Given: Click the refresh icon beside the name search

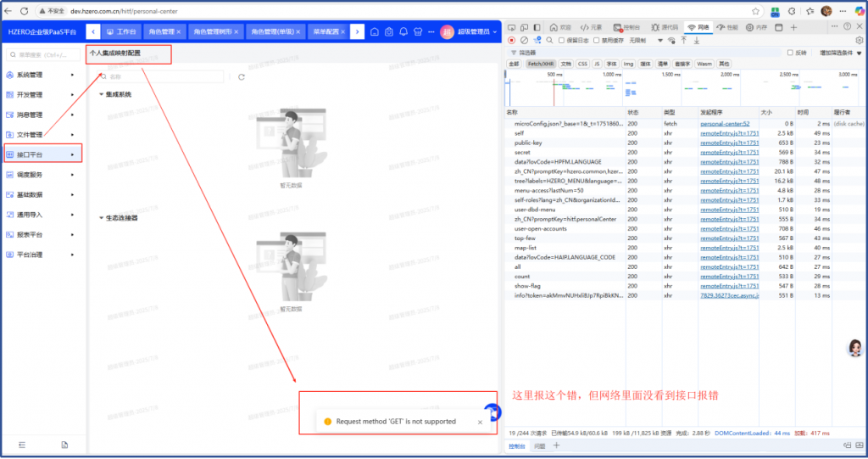Looking at the screenshot, I should click(x=242, y=77).
